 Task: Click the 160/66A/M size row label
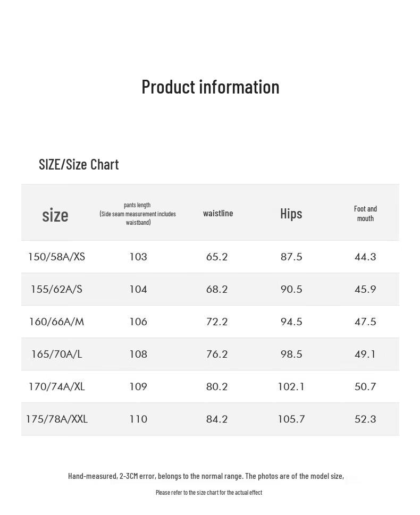tap(56, 322)
